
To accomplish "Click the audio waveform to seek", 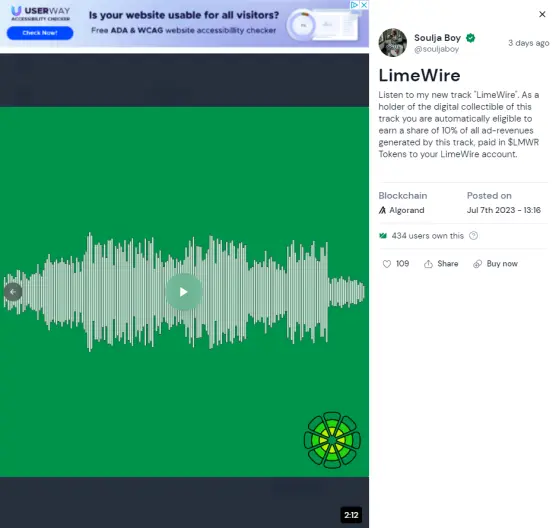I will click(x=184, y=292).
